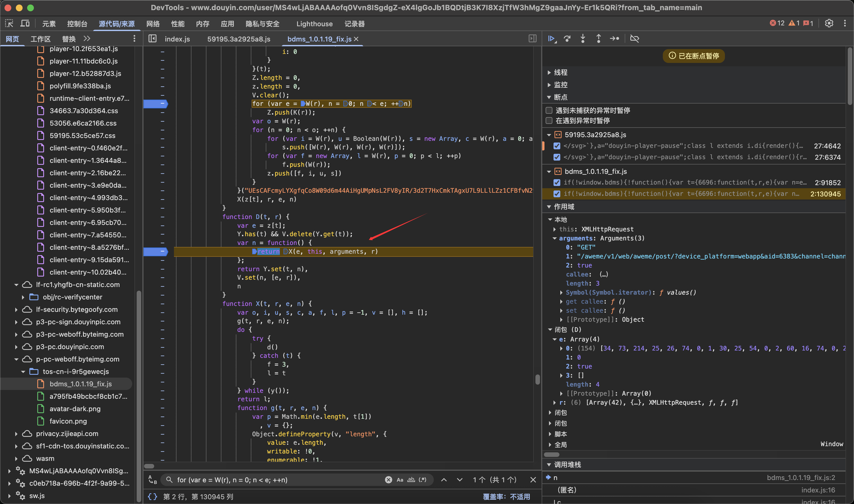Deactivate all breakpoints icon
Screen dimensions: 854x504
[x=635, y=39]
